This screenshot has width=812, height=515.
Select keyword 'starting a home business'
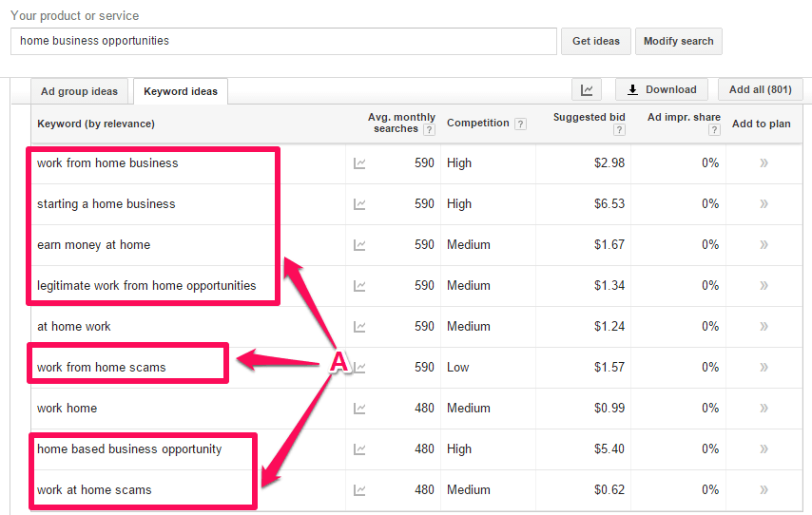click(x=106, y=204)
